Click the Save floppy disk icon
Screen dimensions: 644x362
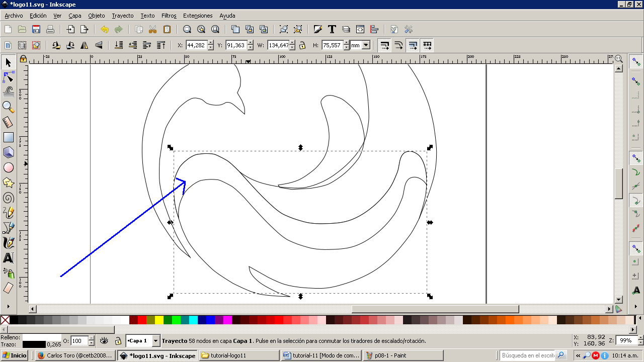(36, 29)
